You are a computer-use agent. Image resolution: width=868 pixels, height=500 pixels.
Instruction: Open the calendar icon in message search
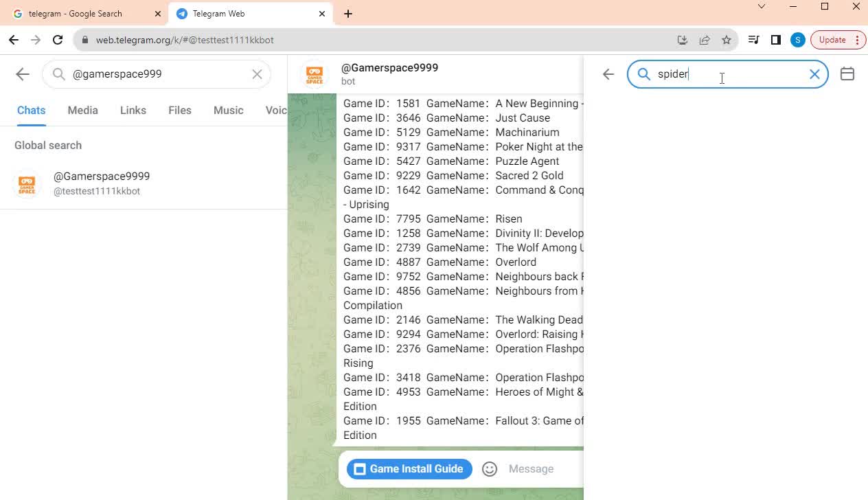coord(847,73)
